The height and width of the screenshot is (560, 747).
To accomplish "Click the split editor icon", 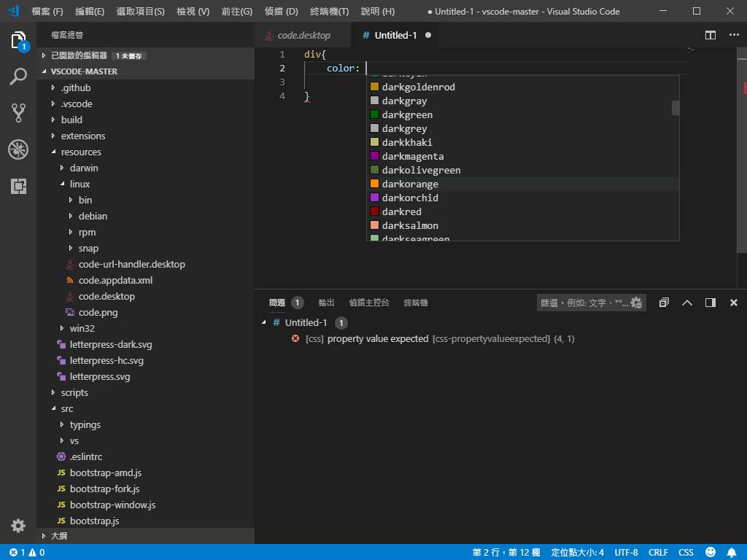I will pos(710,35).
